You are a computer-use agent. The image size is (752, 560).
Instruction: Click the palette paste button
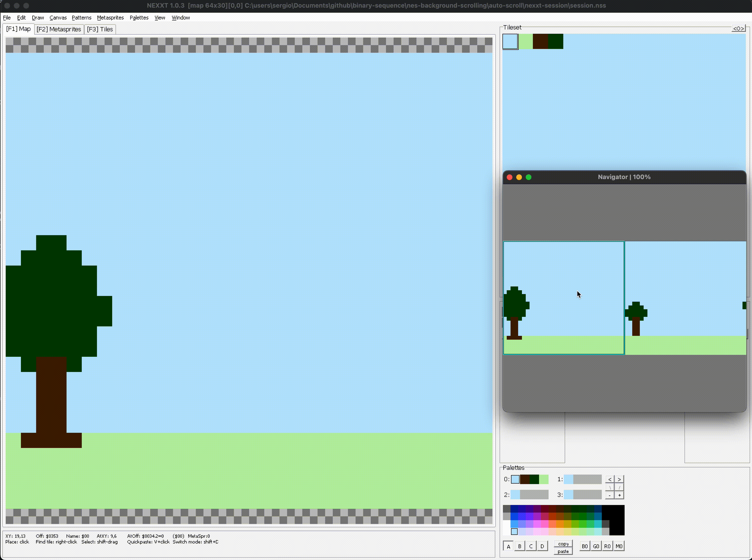[x=564, y=551]
